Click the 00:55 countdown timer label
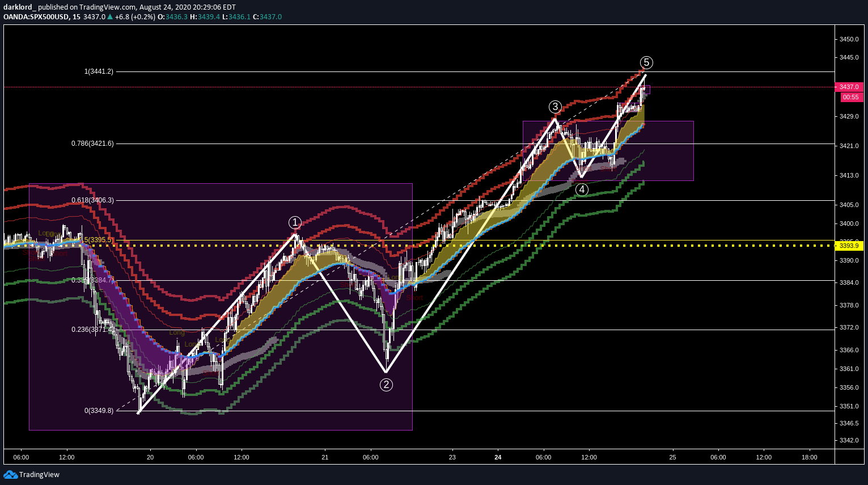The width and height of the screenshot is (868, 485). pos(850,97)
